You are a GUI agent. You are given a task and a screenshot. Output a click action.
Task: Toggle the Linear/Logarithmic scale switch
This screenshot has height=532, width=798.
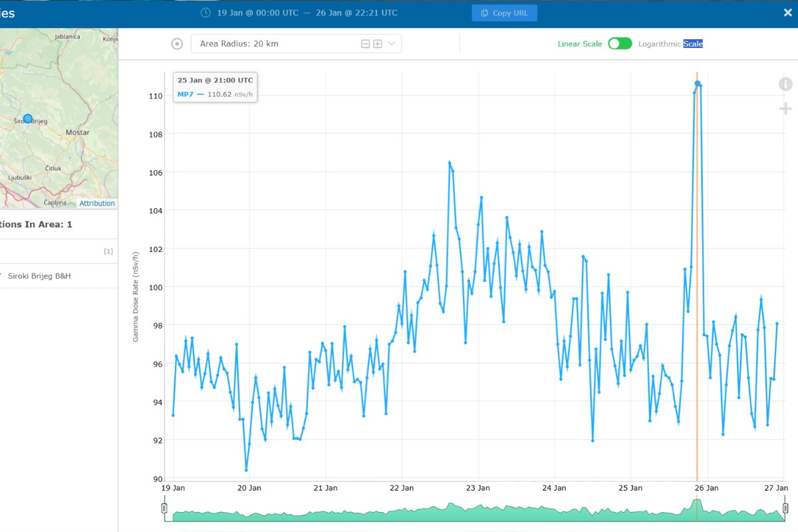point(620,43)
